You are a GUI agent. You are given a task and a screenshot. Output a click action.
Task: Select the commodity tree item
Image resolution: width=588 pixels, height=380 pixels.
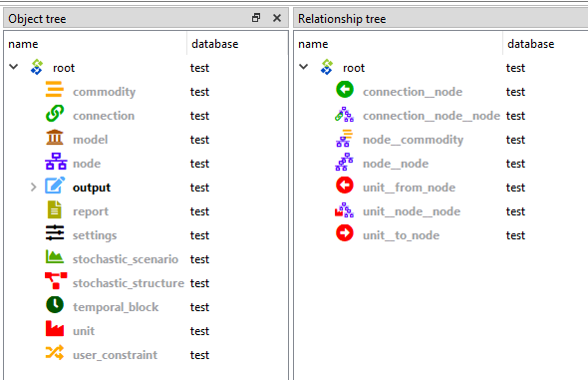point(104,92)
